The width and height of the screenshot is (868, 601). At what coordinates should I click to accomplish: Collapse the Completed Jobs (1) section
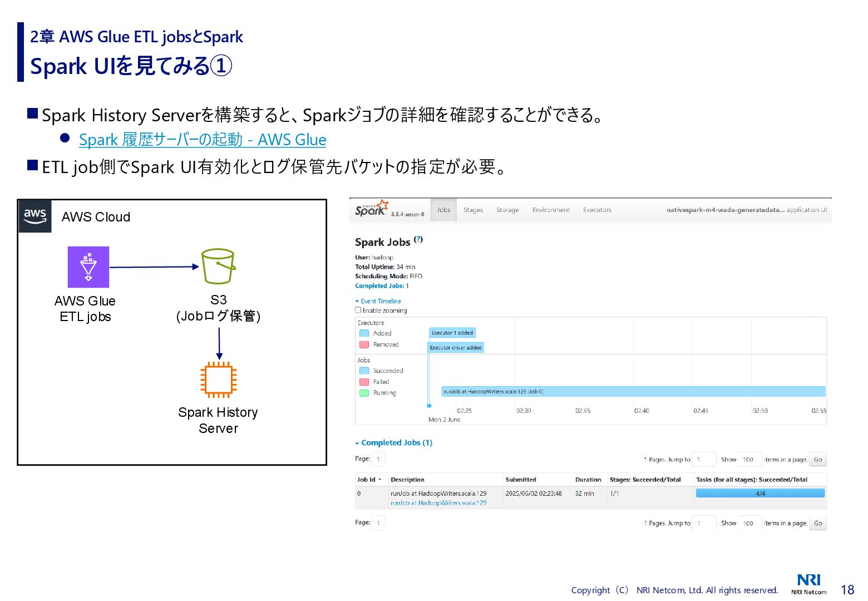tap(394, 443)
